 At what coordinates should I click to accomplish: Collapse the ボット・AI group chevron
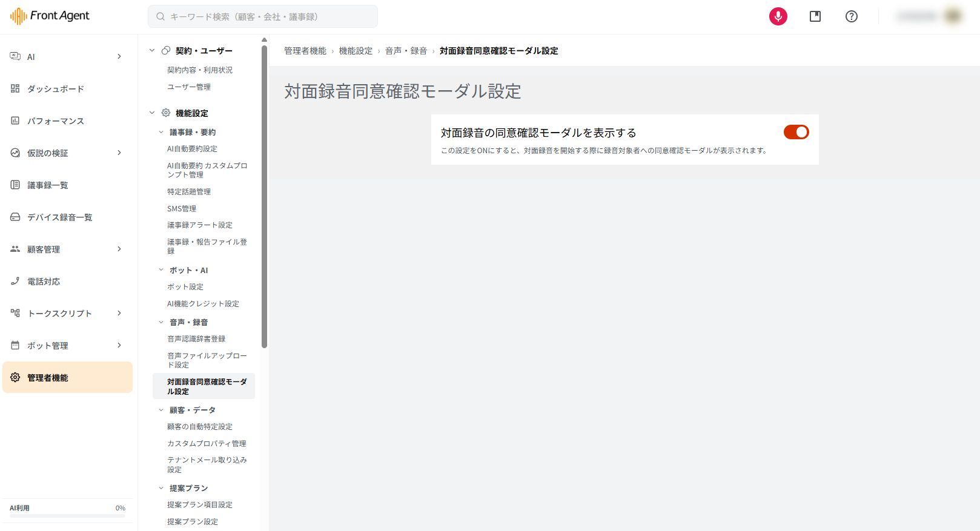[161, 270]
